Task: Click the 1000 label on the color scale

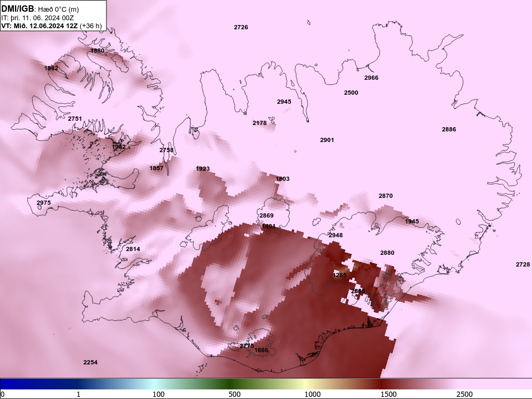Action: 312,394
